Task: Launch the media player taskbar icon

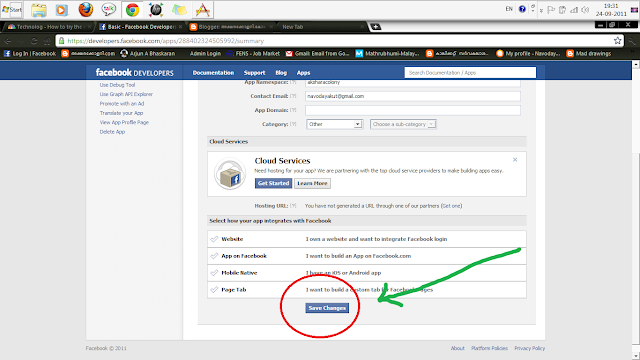Action: click(62, 10)
